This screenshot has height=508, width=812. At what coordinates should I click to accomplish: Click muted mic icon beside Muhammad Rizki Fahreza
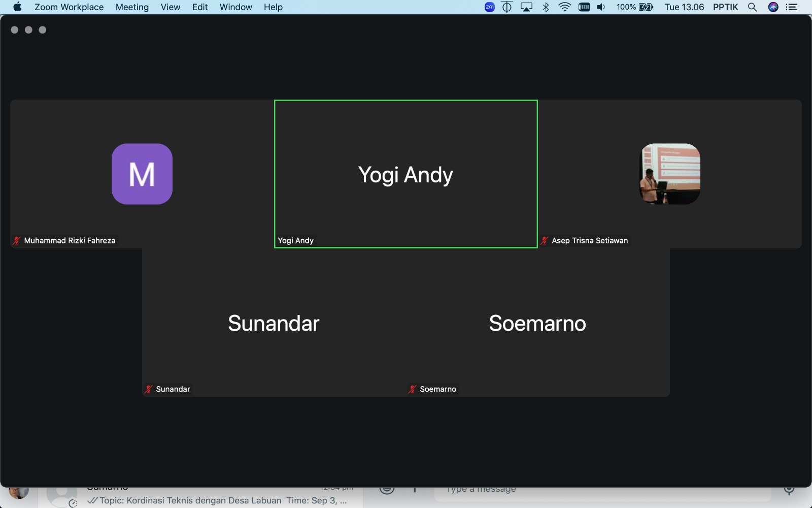(x=17, y=240)
